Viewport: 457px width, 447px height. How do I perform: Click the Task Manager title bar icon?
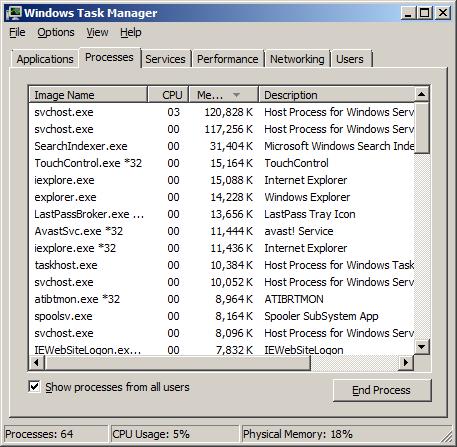[x=14, y=13]
